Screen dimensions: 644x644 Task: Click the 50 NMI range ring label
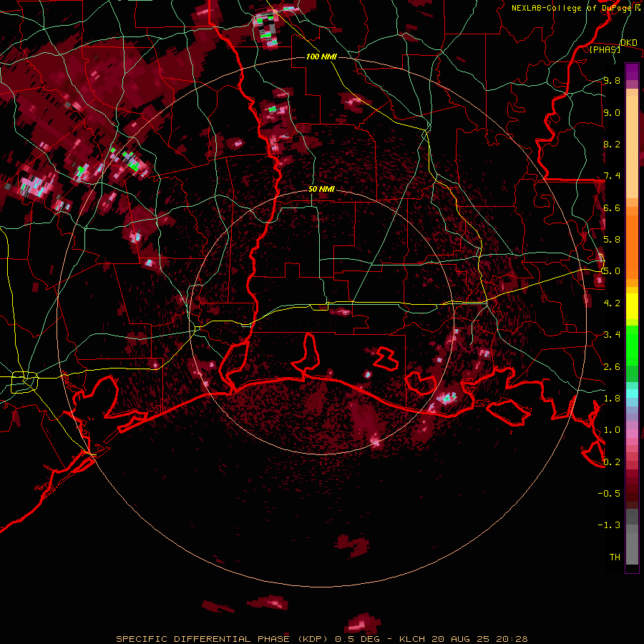tap(321, 190)
